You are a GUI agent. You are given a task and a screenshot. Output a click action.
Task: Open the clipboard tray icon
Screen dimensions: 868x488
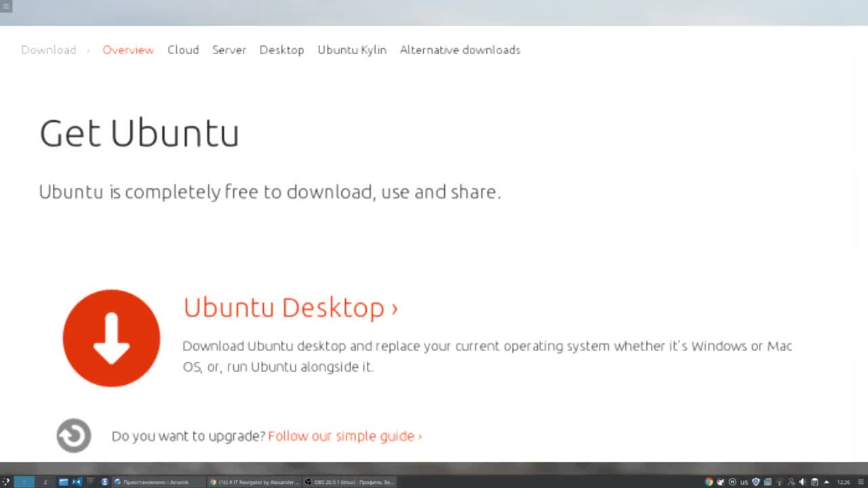pyautogui.click(x=814, y=482)
